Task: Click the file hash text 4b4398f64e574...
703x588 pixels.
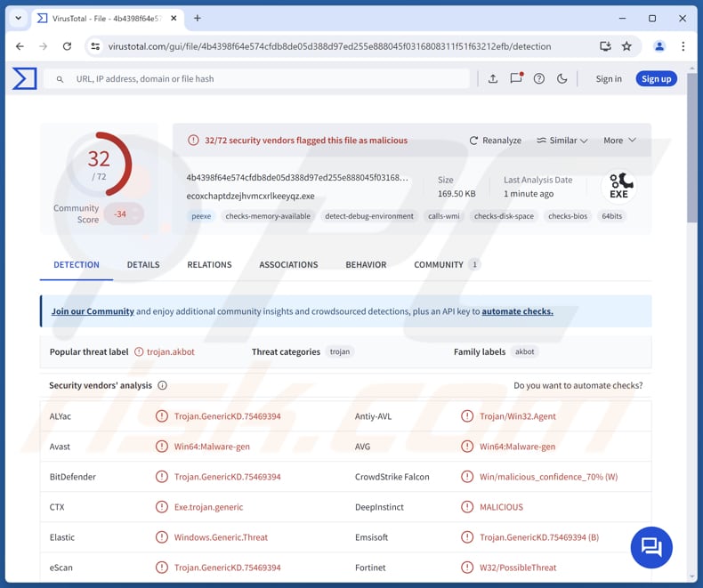Action: click(297, 178)
